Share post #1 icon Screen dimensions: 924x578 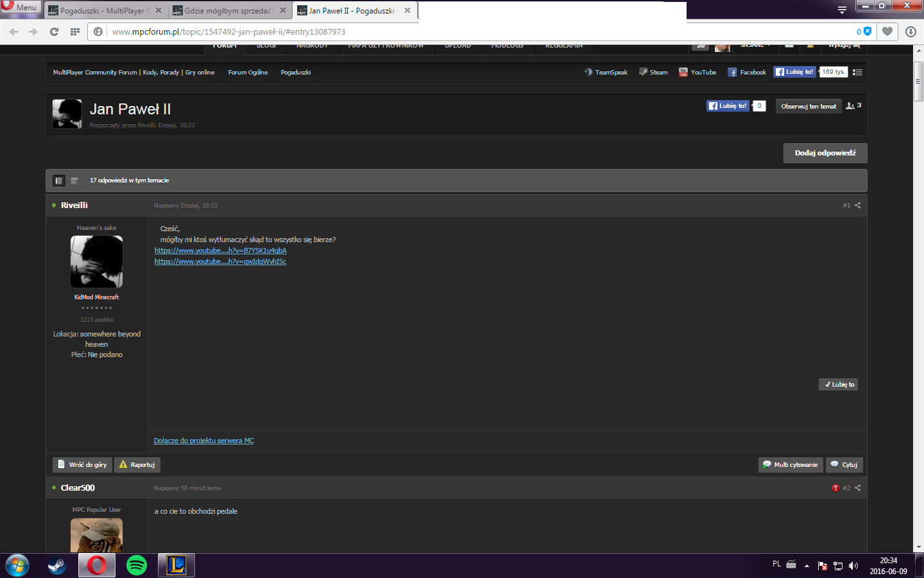pyautogui.click(x=858, y=206)
